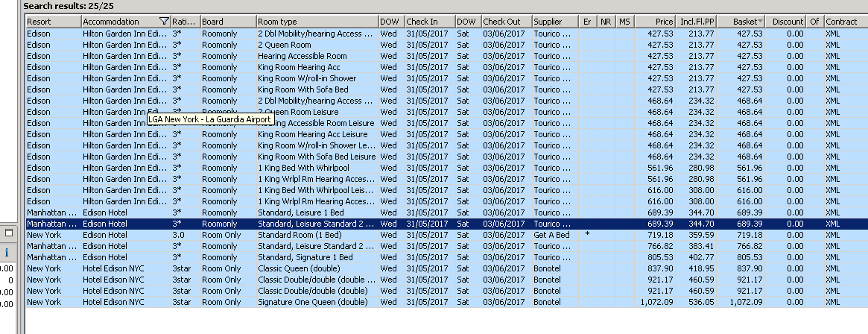The height and width of the screenshot is (334, 868).
Task: Select the 'King Room W/roll-in Shower' cell
Action: coord(317,78)
